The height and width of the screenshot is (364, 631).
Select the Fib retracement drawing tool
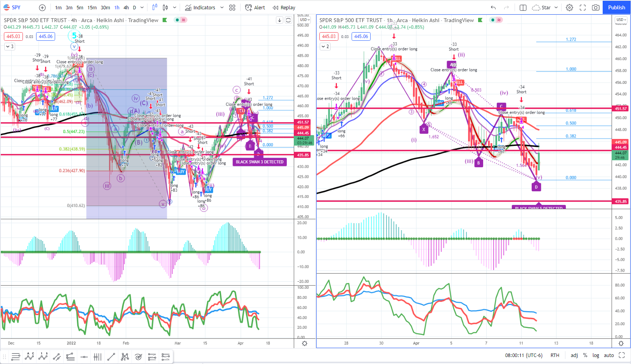[x=16, y=357]
